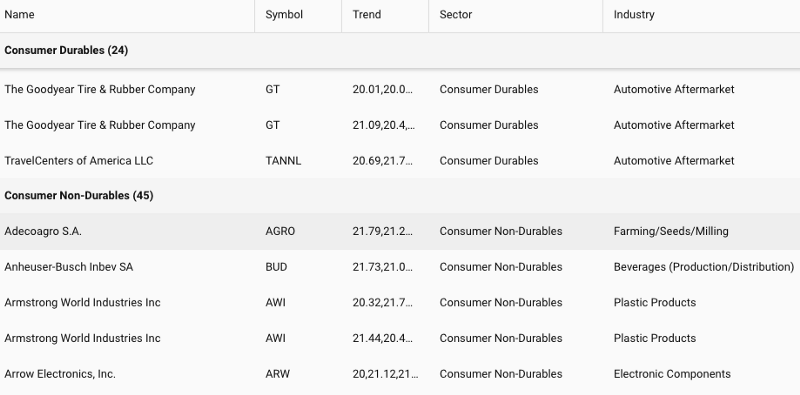The width and height of the screenshot is (800, 395).
Task: Click trend value starting 21.09 for Goodyear
Action: click(384, 125)
